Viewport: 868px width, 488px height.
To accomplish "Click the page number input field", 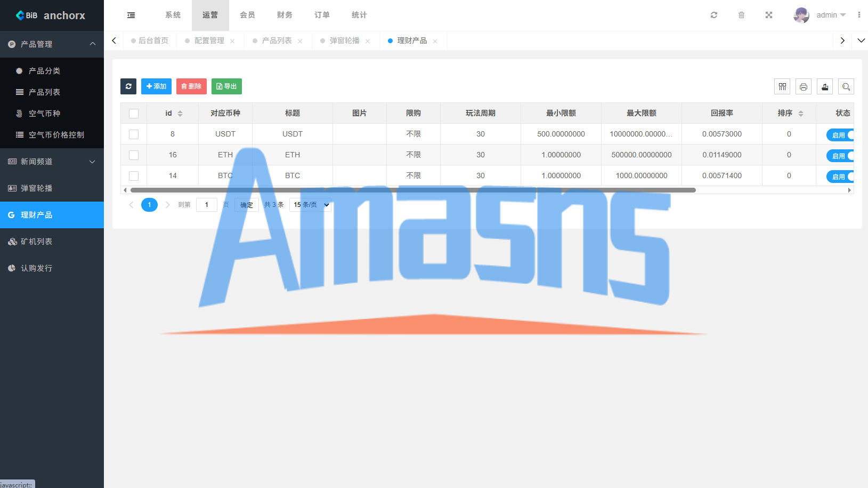I will pyautogui.click(x=207, y=205).
